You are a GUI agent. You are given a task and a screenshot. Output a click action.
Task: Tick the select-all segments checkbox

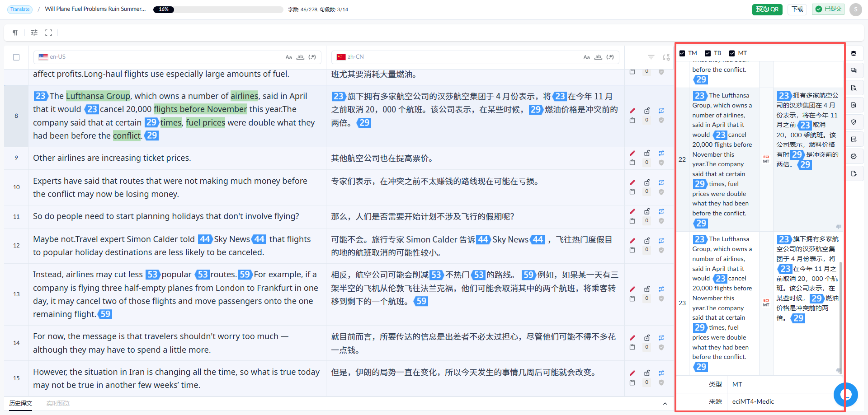pyautogui.click(x=16, y=57)
